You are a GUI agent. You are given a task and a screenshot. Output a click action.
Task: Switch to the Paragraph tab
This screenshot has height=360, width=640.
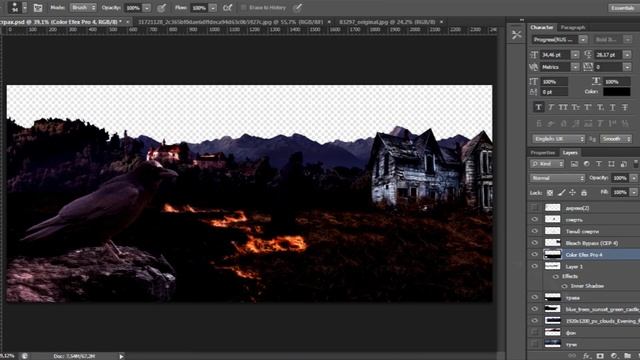[x=573, y=27]
